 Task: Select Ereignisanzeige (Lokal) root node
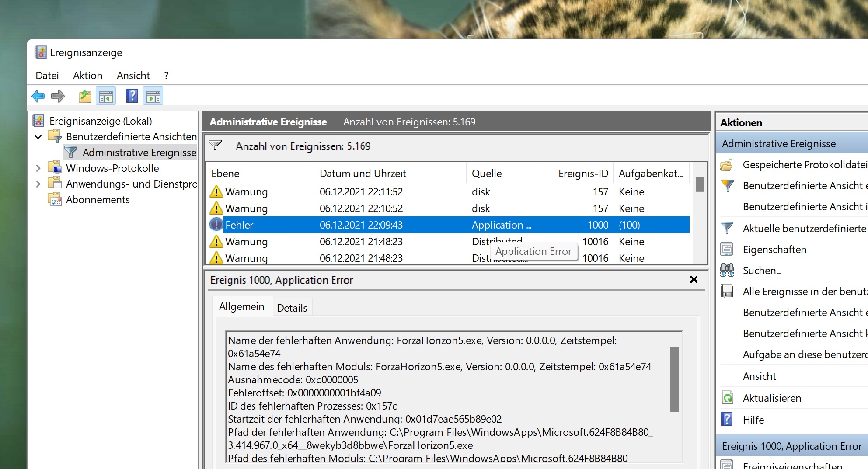click(x=101, y=121)
